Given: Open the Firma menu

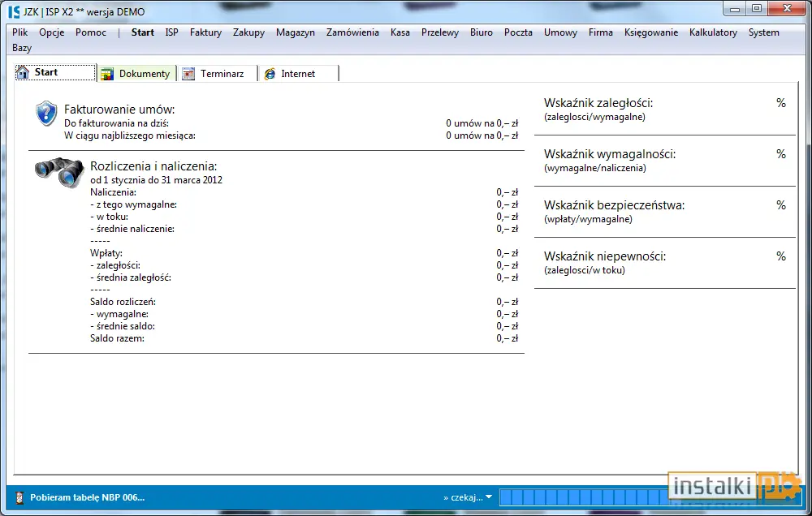Looking at the screenshot, I should (x=601, y=32).
